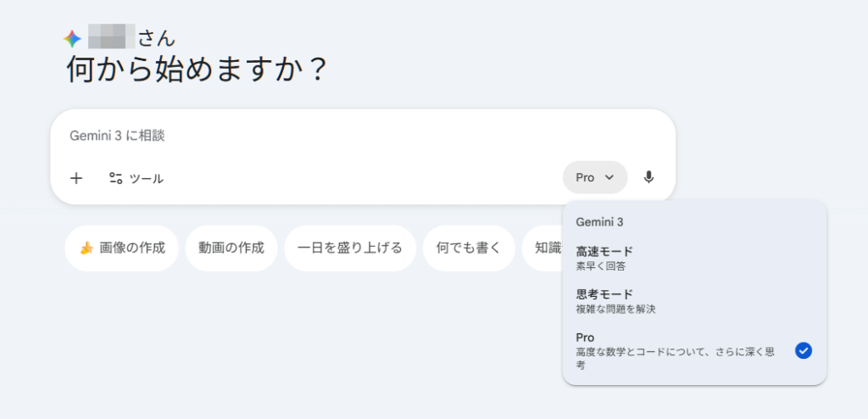This screenshot has width=868, height=419.
Task: Click the 何でも書く suggestion chip
Action: tap(469, 248)
